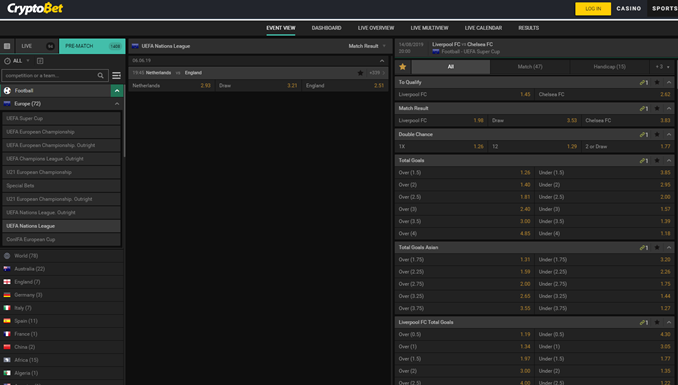Viewport: 678px width, 385px height.
Task: Click the Europe flag icon
Action: [7, 104]
